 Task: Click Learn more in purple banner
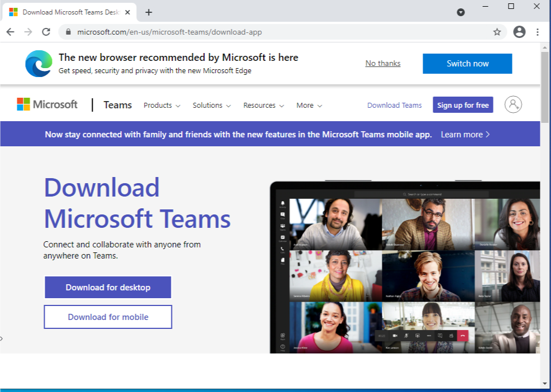tap(465, 135)
